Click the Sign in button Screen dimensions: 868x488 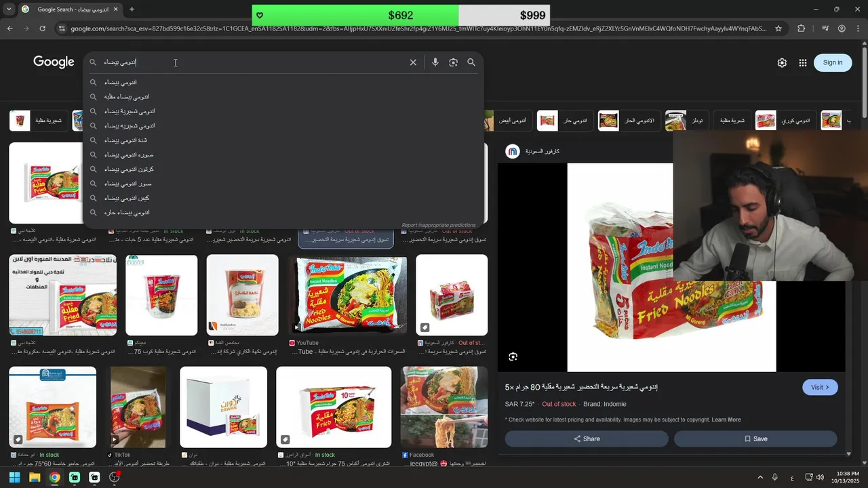point(833,62)
